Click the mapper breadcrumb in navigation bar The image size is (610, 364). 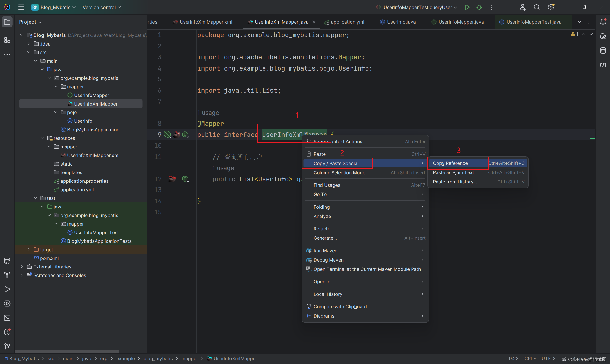click(x=189, y=359)
